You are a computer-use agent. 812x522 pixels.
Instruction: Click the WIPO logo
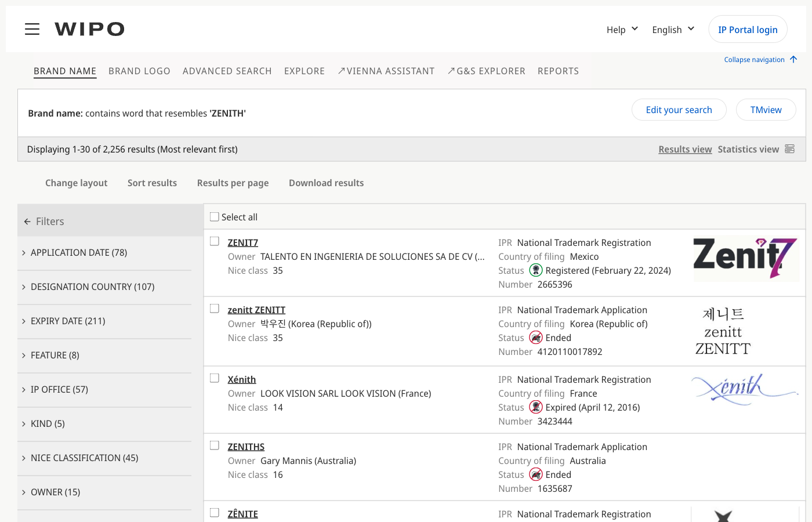coord(90,29)
